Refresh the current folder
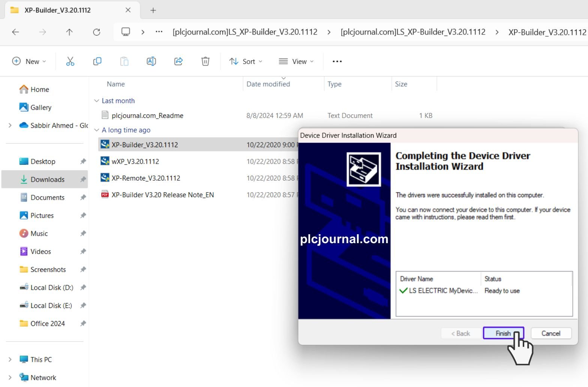The height and width of the screenshot is (387, 588). 96,32
